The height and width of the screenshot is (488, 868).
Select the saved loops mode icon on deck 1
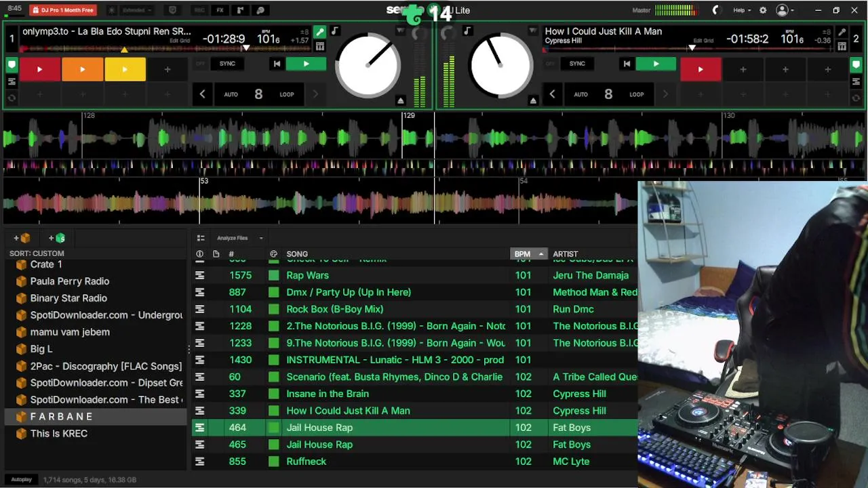pos(12,81)
